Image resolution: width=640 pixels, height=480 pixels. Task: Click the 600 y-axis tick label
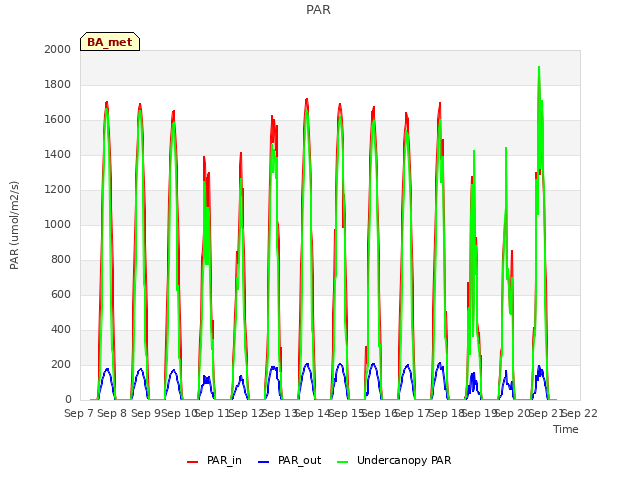[x=61, y=294]
